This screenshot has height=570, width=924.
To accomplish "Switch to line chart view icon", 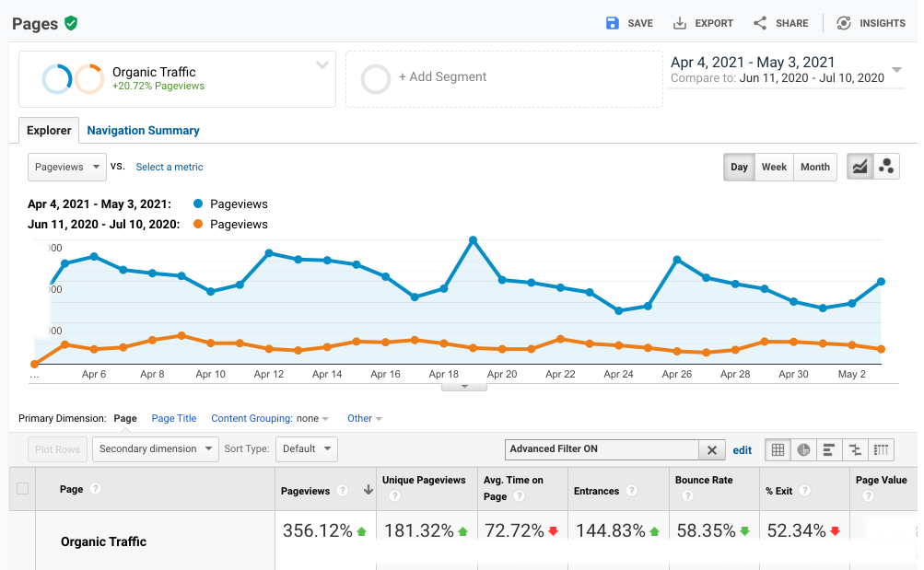I will [x=860, y=167].
